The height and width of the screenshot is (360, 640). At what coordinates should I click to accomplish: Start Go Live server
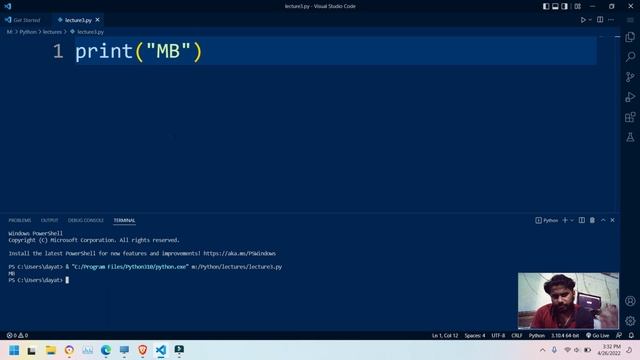[x=598, y=336]
